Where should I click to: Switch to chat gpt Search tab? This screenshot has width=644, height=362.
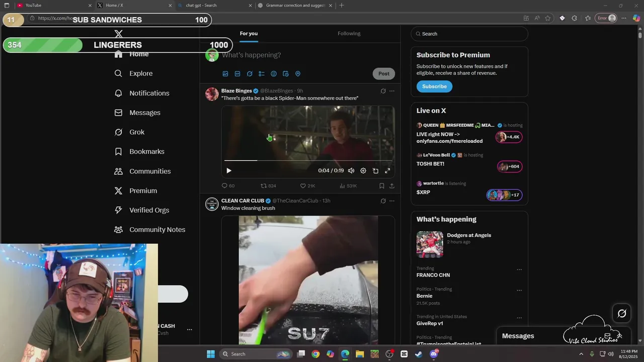(214, 6)
